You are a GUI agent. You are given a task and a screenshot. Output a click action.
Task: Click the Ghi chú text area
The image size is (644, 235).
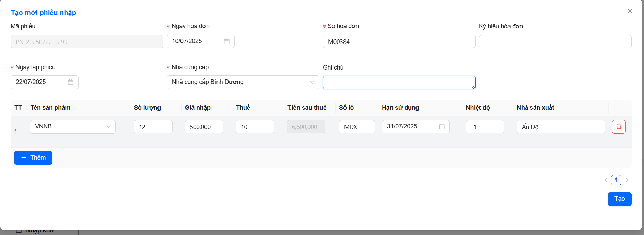click(x=399, y=83)
